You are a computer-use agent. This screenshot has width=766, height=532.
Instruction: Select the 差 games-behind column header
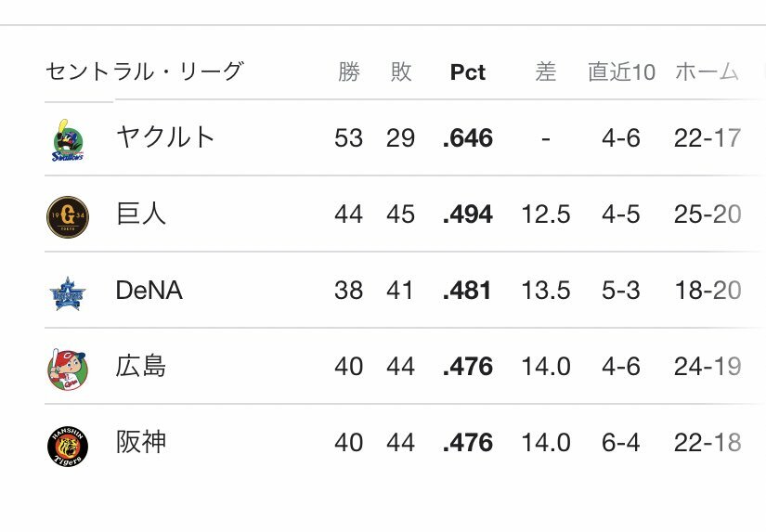546,71
